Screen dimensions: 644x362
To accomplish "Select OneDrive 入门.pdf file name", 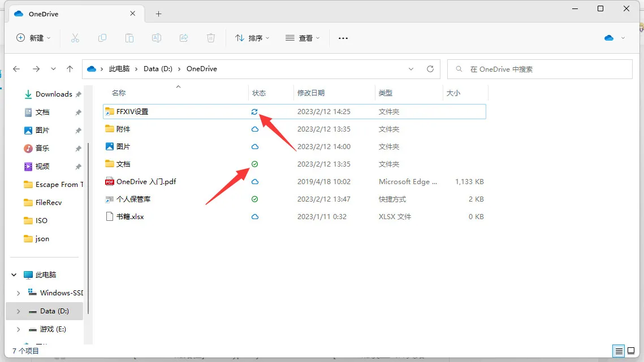I will point(146,181).
